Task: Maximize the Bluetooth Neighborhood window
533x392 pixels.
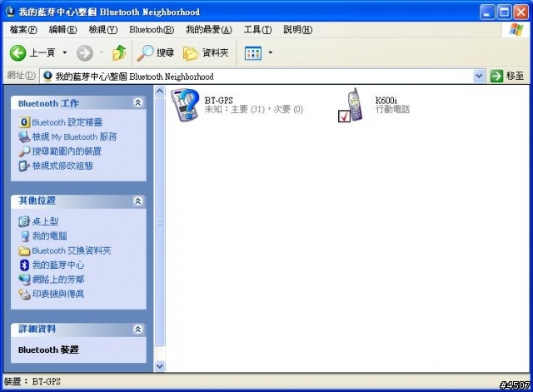Action: pos(504,12)
